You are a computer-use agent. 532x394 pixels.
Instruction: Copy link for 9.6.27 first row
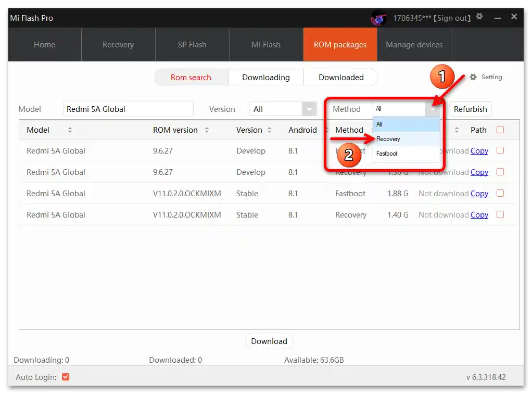479,150
